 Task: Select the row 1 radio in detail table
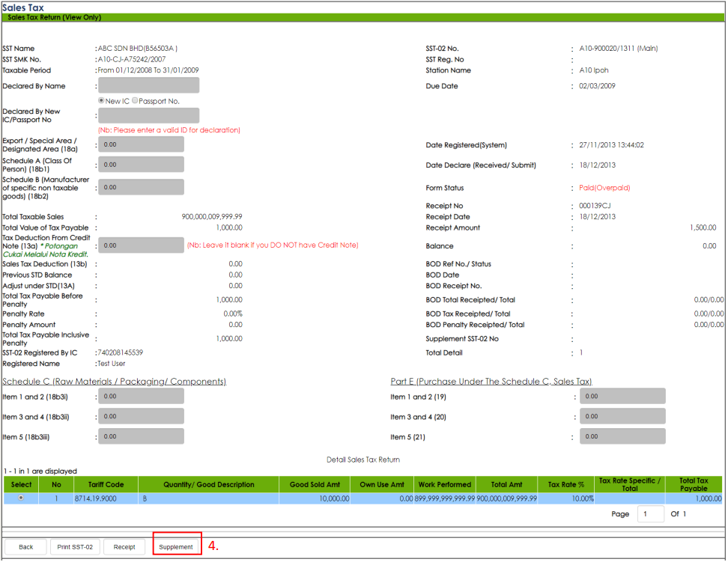tap(19, 498)
